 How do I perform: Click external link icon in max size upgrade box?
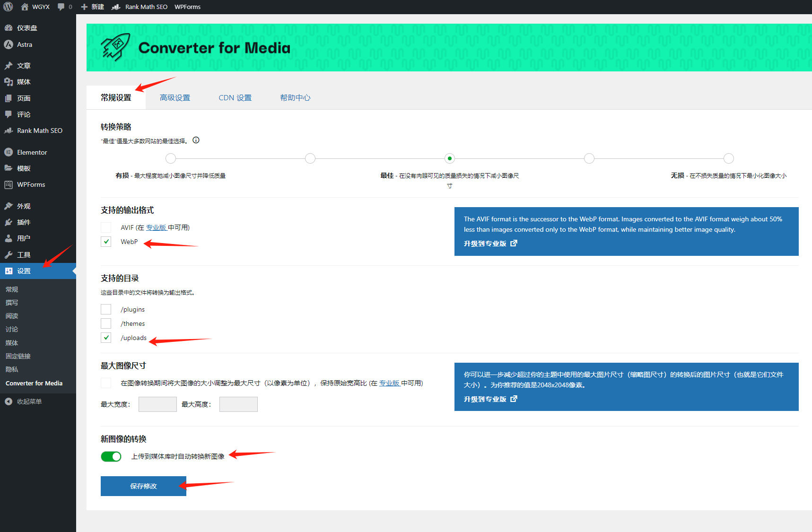coord(514,399)
